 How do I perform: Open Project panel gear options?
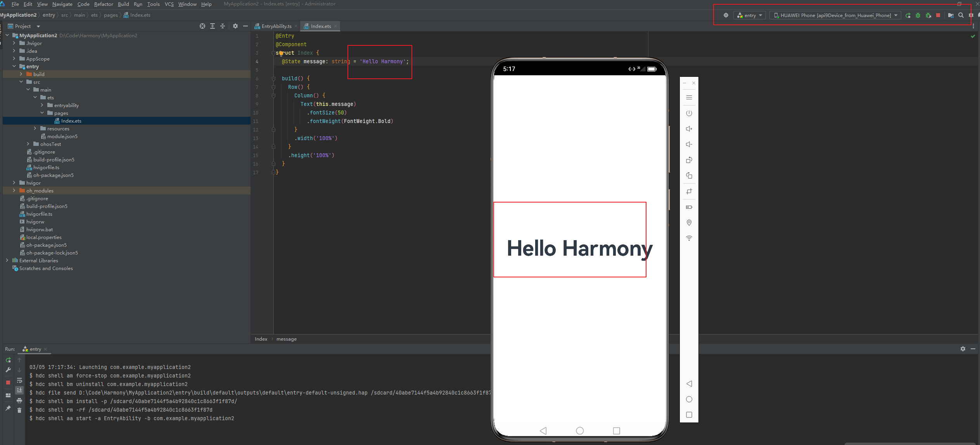point(235,26)
